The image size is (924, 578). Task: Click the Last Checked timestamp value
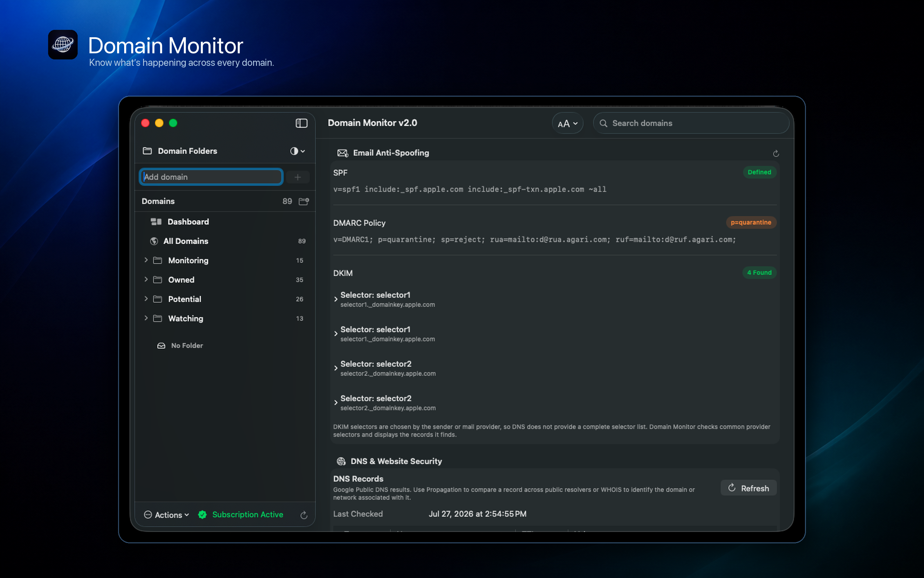(x=477, y=514)
